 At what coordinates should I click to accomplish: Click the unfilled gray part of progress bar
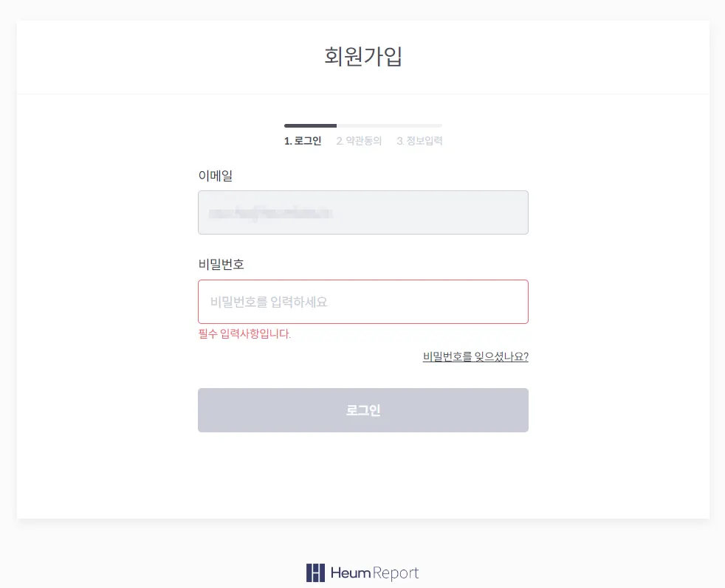coord(389,125)
